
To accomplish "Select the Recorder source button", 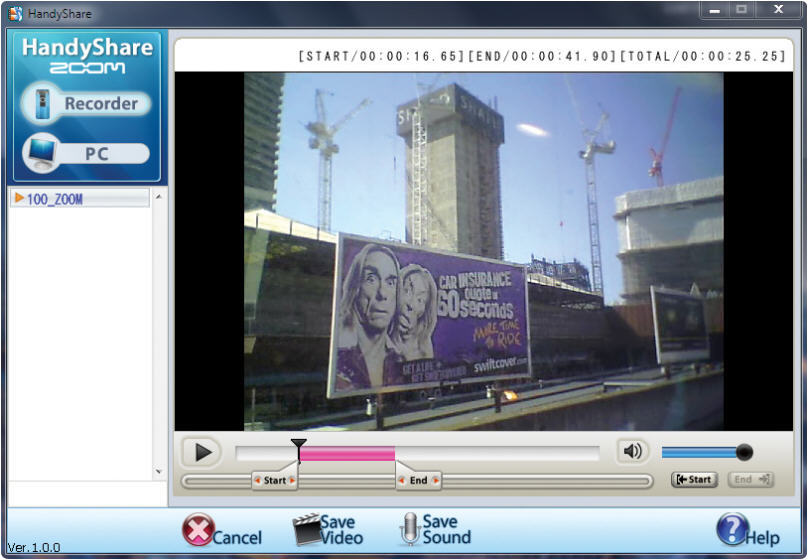I will (86, 103).
